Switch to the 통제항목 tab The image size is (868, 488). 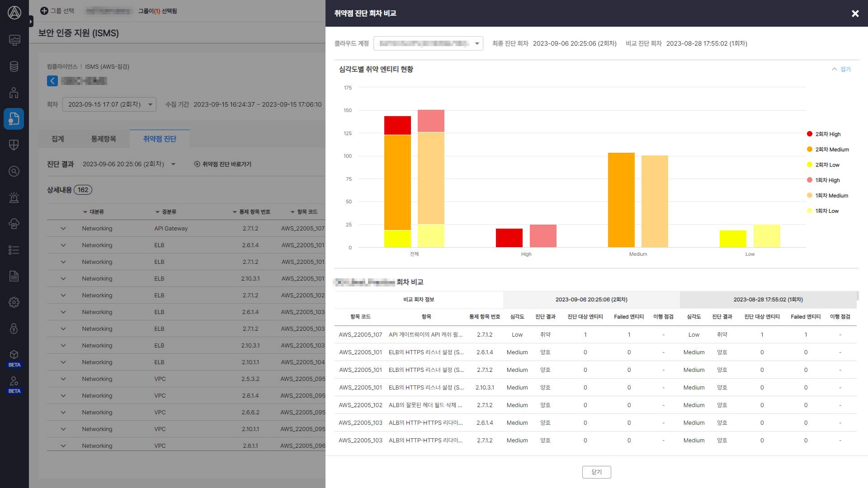click(104, 139)
